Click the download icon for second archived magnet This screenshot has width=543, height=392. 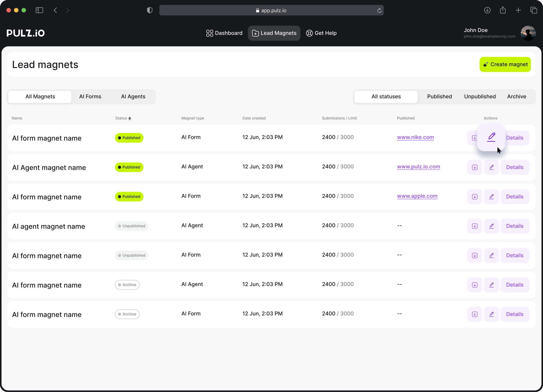point(475,314)
